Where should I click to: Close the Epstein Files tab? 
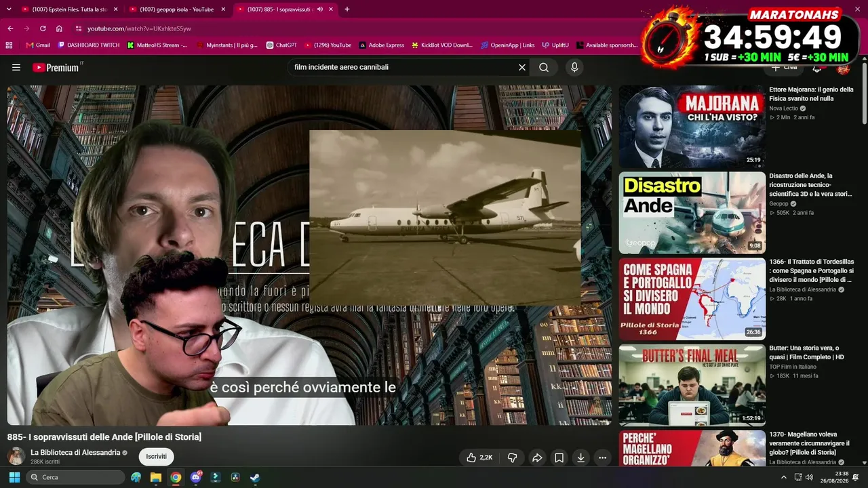pos(115,9)
